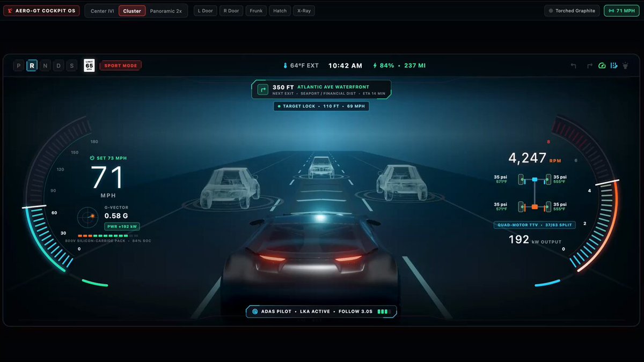Screen dimensions: 644x362
Task: Click the right turn signal arrow icon
Action: pos(589,66)
